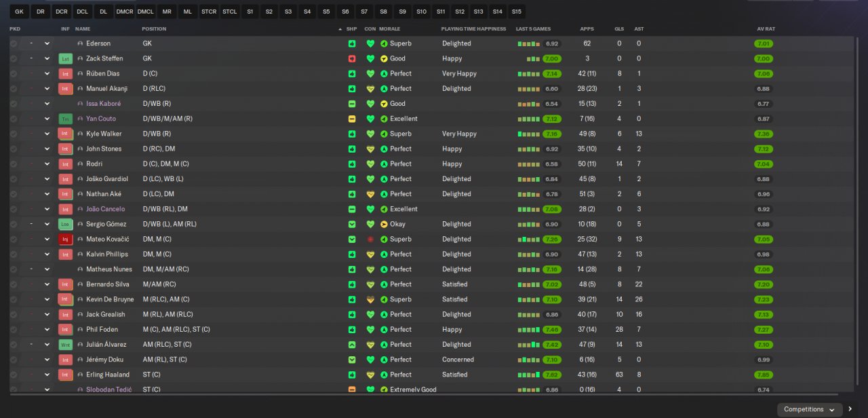Sort by the Last 5 Games header
The width and height of the screenshot is (868, 418).
(533, 29)
